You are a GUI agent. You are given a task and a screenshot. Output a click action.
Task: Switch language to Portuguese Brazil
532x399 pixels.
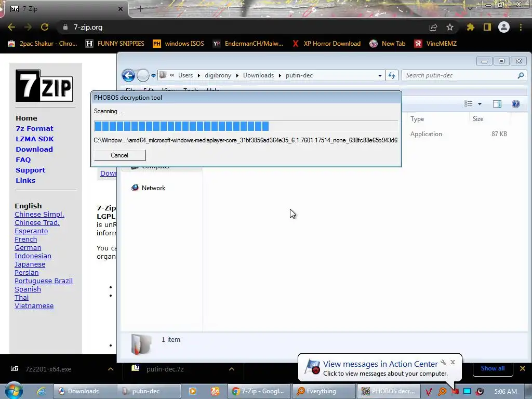pos(44,281)
